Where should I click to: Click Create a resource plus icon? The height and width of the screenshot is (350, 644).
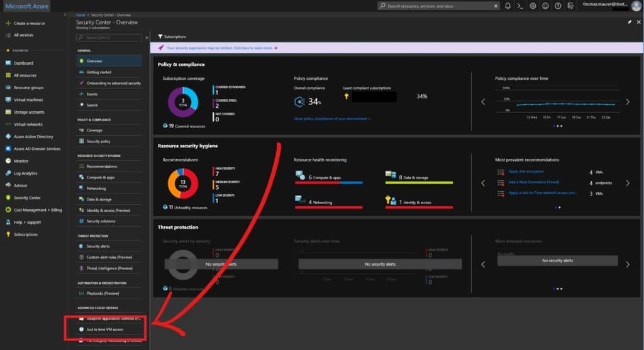8,23
